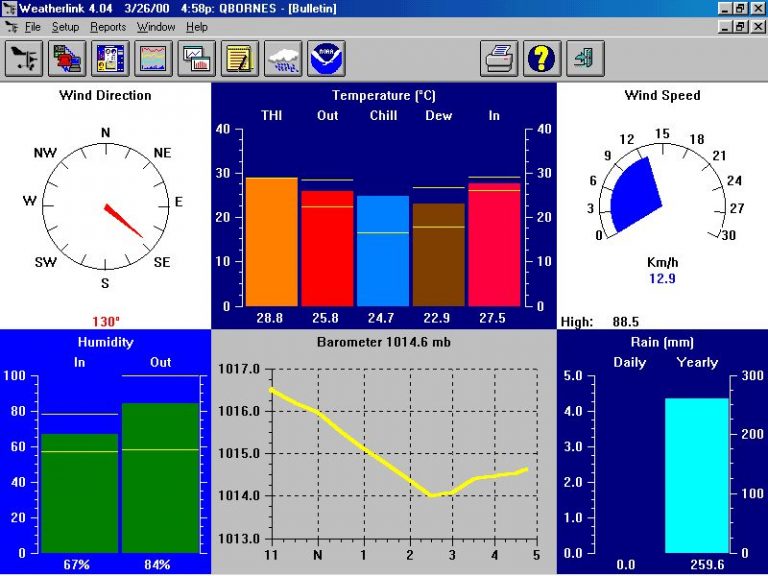Click the cyan Yearly rain bar

696,475
